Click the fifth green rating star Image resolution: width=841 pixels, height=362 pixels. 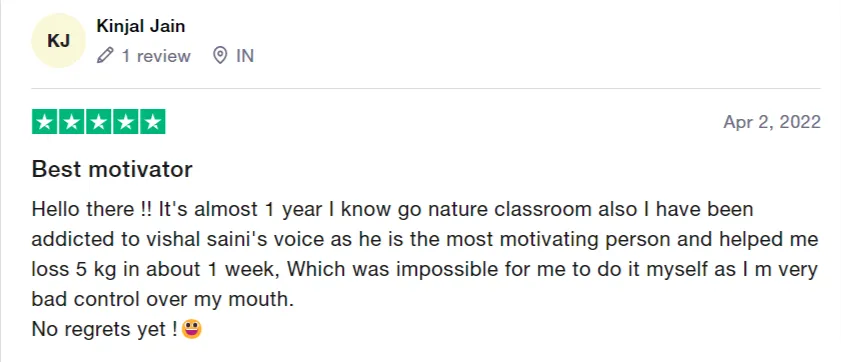point(152,122)
